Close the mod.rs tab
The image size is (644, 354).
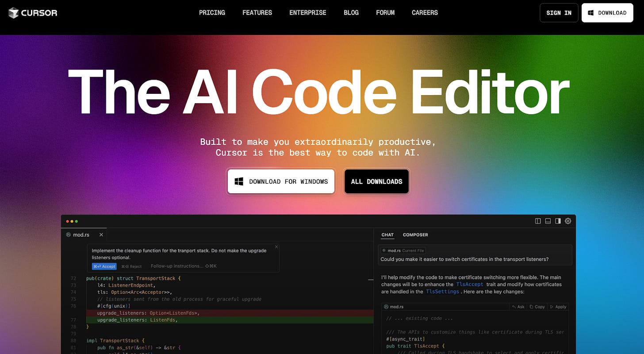[101, 235]
